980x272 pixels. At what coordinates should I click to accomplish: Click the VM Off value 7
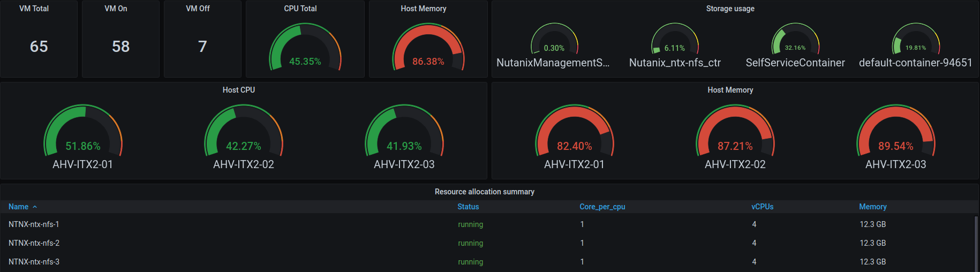(x=202, y=47)
